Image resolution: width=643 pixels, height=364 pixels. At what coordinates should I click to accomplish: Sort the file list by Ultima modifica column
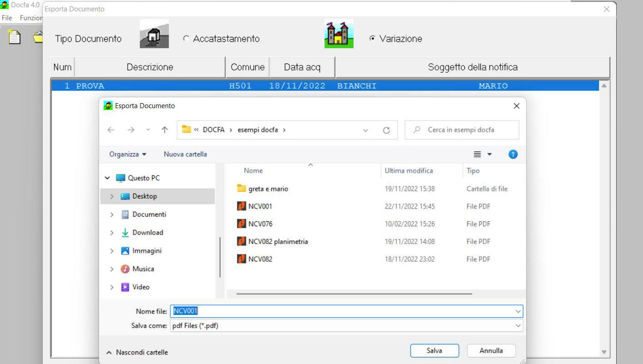(x=409, y=171)
